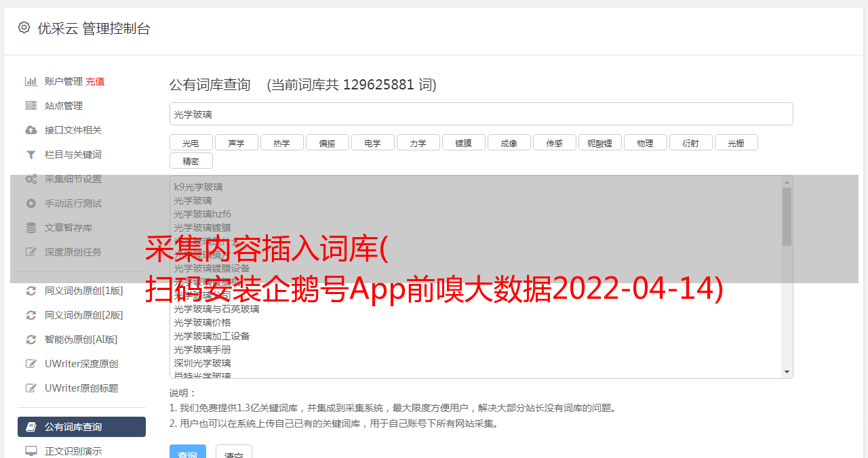The image size is (868, 458).
Task: Open 账户管理 via its bar chart icon
Action: pyautogui.click(x=31, y=81)
